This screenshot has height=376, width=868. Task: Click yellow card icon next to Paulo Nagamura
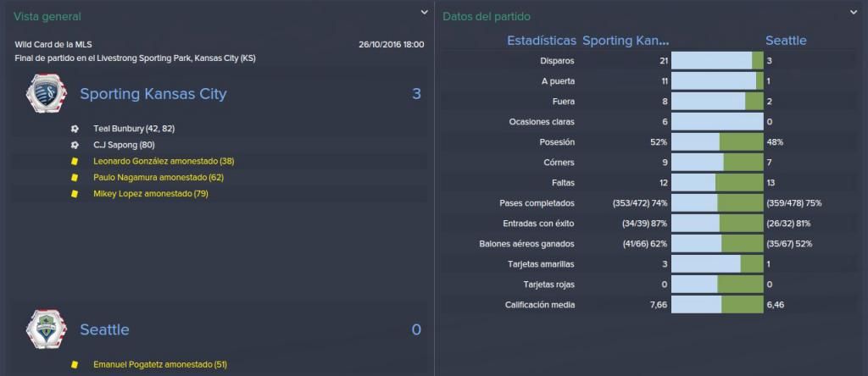[x=75, y=178]
